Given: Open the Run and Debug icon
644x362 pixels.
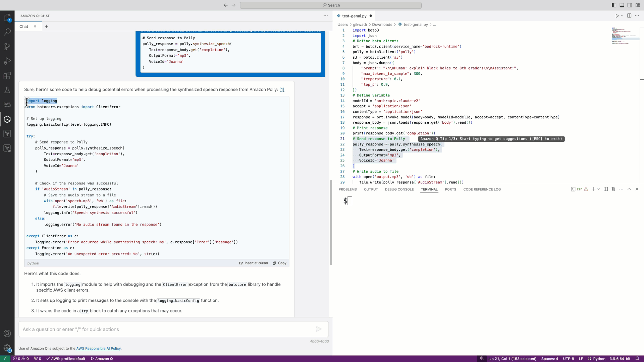Looking at the screenshot, I should coord(7,61).
